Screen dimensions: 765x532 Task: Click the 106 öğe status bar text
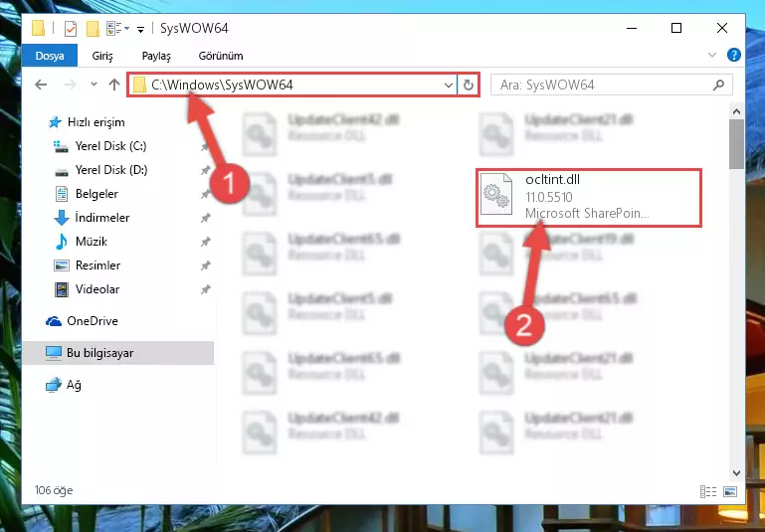click(54, 490)
